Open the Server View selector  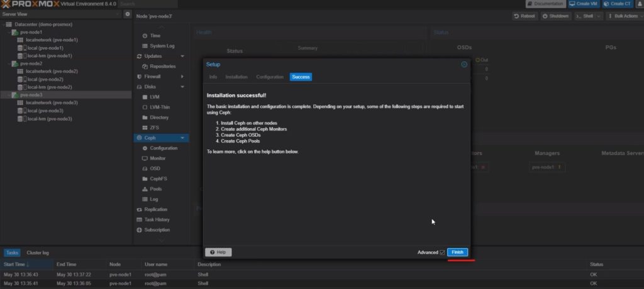[61, 14]
